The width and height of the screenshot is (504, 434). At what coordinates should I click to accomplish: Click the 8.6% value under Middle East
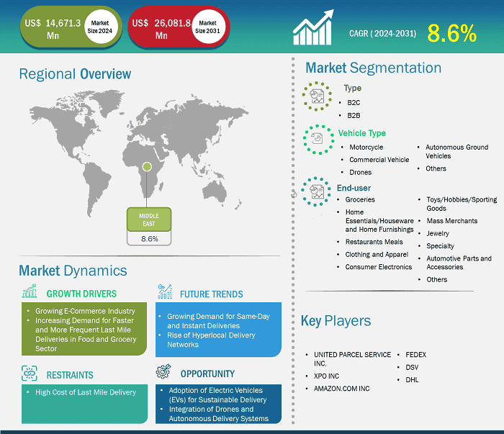click(x=150, y=239)
